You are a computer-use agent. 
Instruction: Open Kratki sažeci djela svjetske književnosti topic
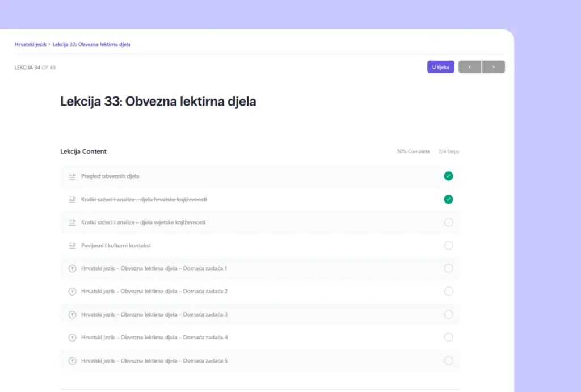pos(143,222)
